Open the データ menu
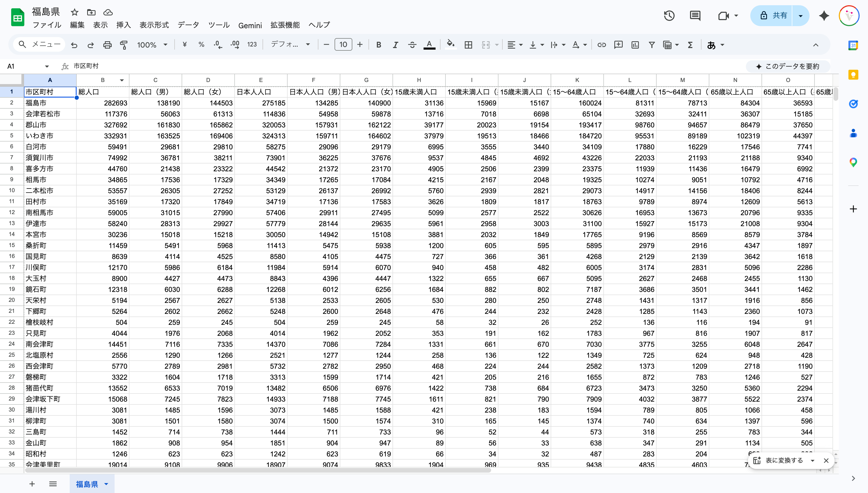This screenshot has height=493, width=868. 188,25
